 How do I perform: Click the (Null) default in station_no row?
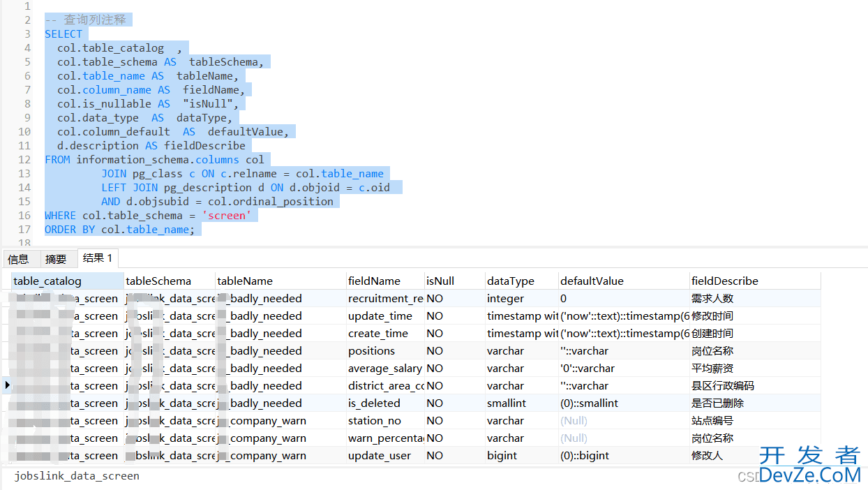click(624, 420)
